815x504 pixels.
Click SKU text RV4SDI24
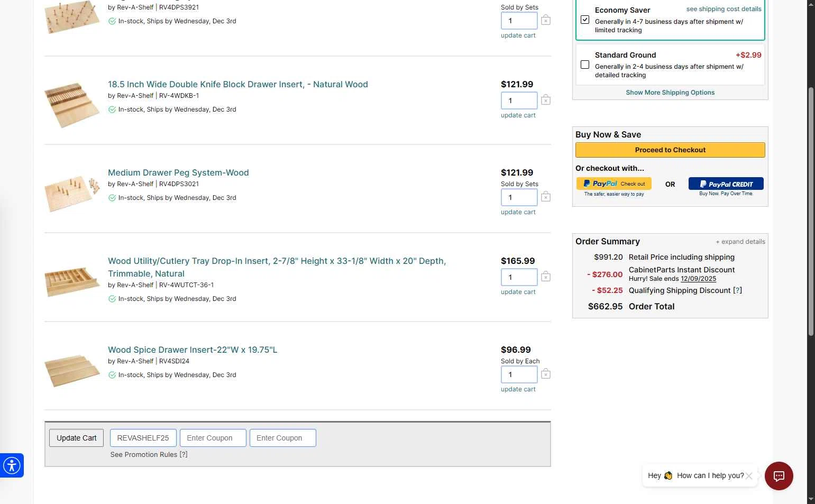[x=174, y=361]
